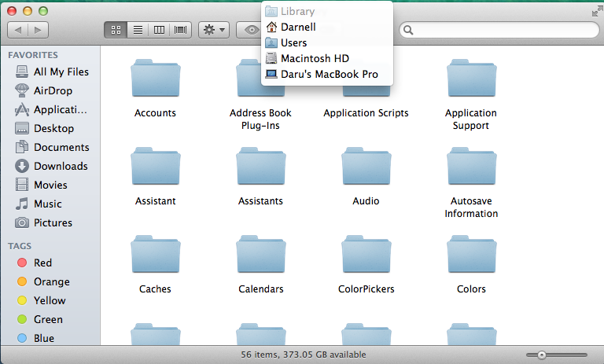Enter full screen with corner arrows icon

597,12
